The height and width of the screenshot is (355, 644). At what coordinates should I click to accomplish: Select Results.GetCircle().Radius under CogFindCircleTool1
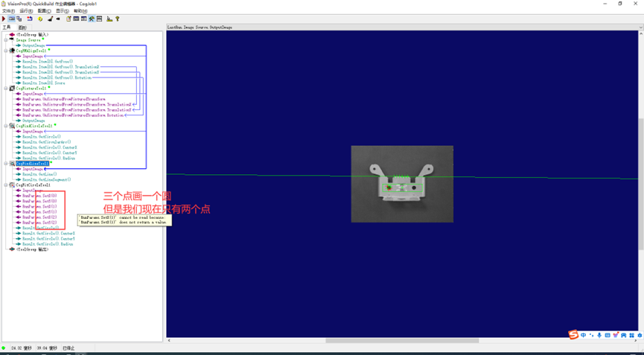click(x=48, y=158)
